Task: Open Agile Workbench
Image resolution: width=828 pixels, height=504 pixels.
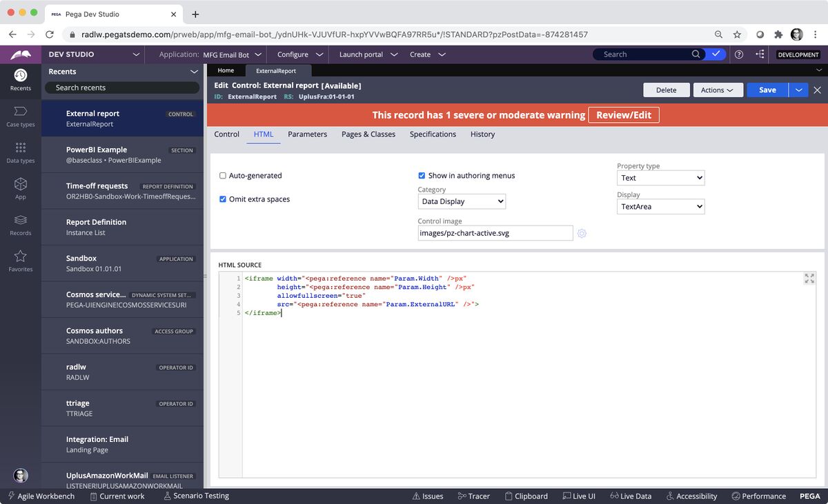Action: click(x=40, y=496)
